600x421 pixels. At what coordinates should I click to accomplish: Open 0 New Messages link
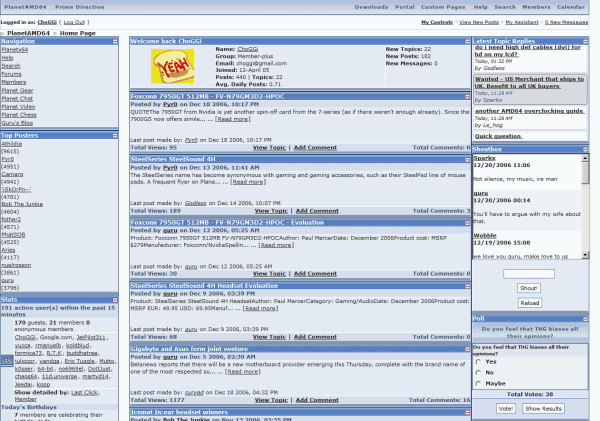tap(566, 22)
